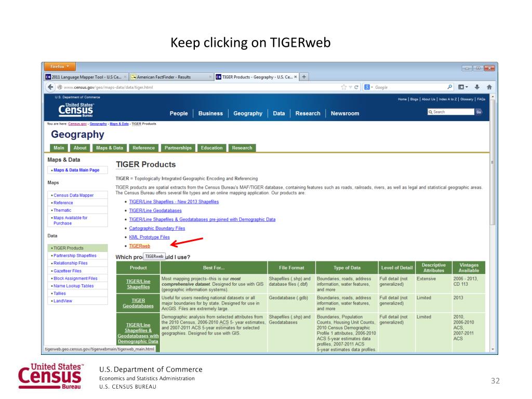The image size is (532, 399).
Task: Click Index A to Z header link
Action: tap(448, 99)
